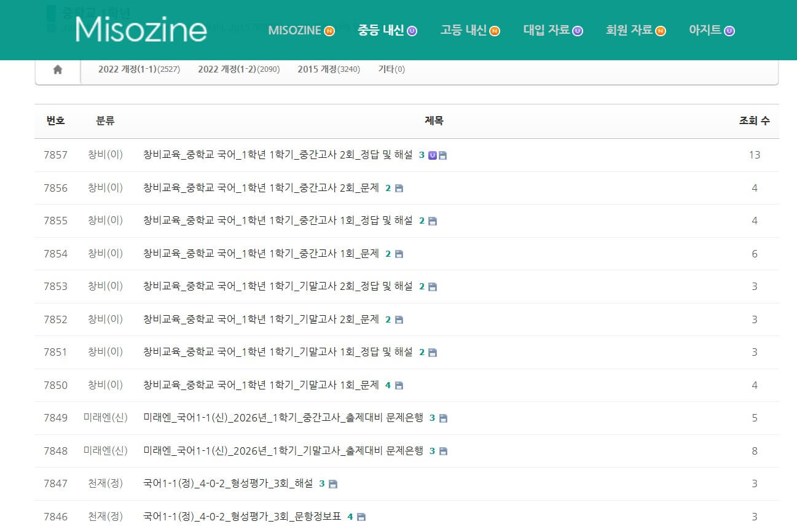The image size is (797, 532).
Task: Click the purple U update badge on post 7857
Action: pos(433,155)
